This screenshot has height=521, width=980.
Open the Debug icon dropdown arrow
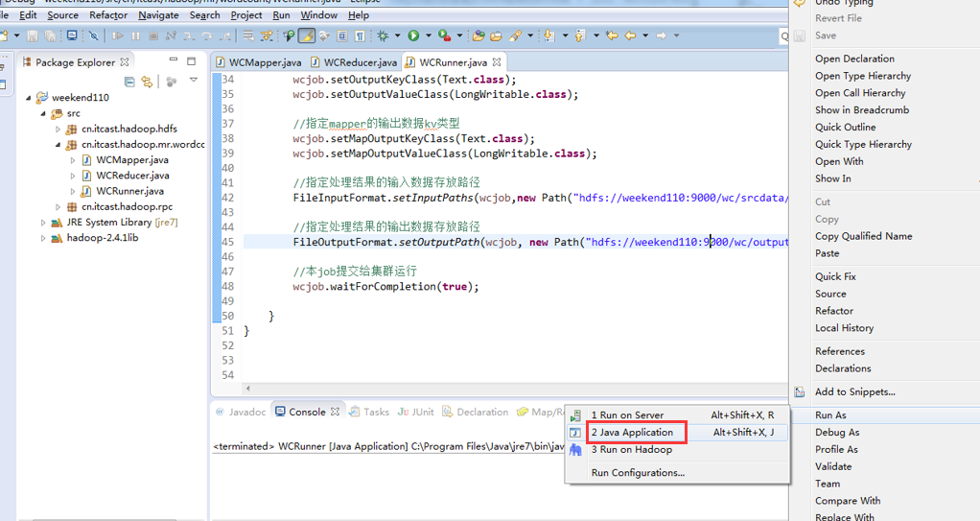398,36
